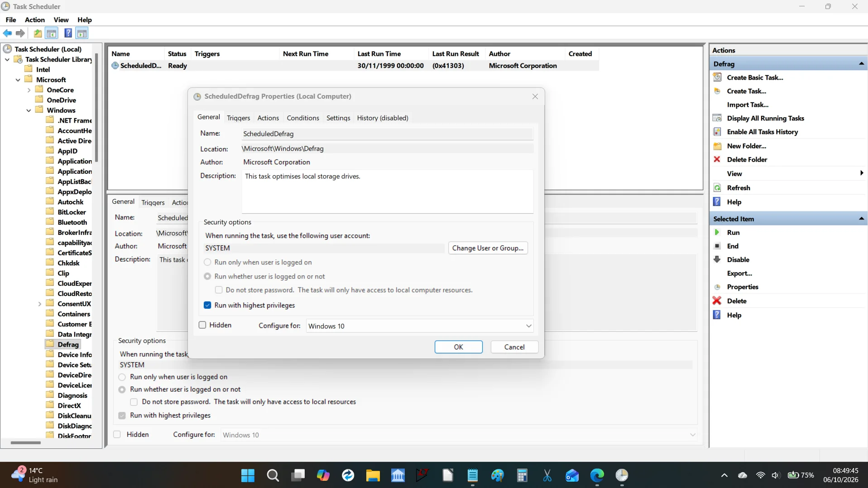The image size is (868, 488).
Task: Select Run whether user is logged on or not in dialog
Action: (207, 276)
